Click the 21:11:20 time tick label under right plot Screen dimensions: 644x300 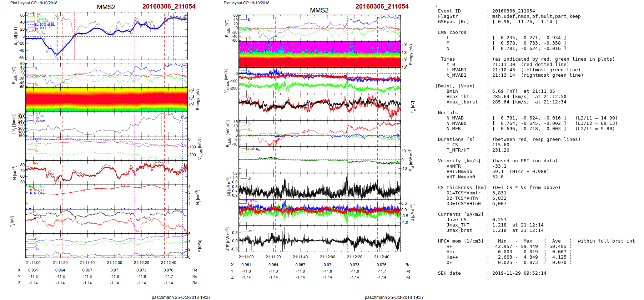click(273, 257)
